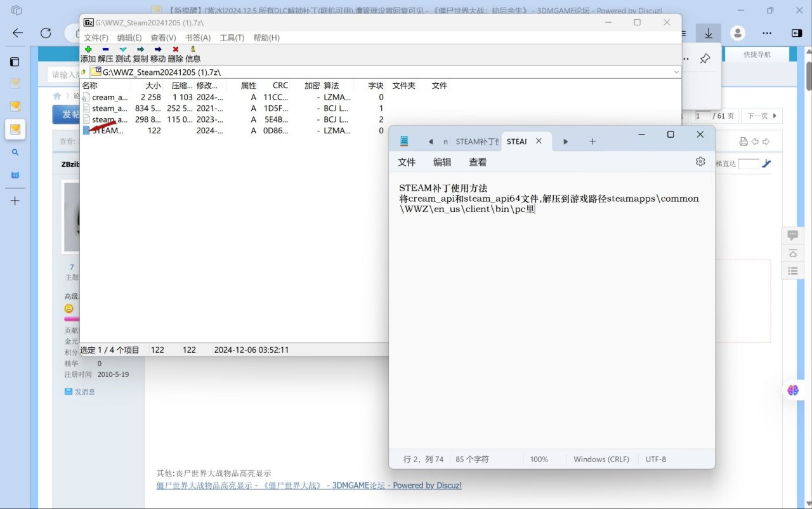Screen dimensions: 812x509
Task: Open 7-Zip 文件(F) menu
Action: click(96, 38)
